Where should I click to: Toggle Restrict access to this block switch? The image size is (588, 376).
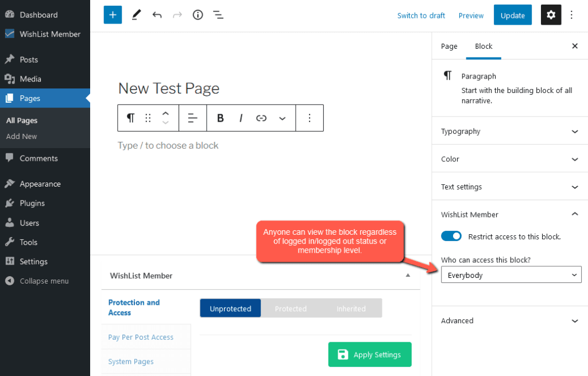point(451,236)
